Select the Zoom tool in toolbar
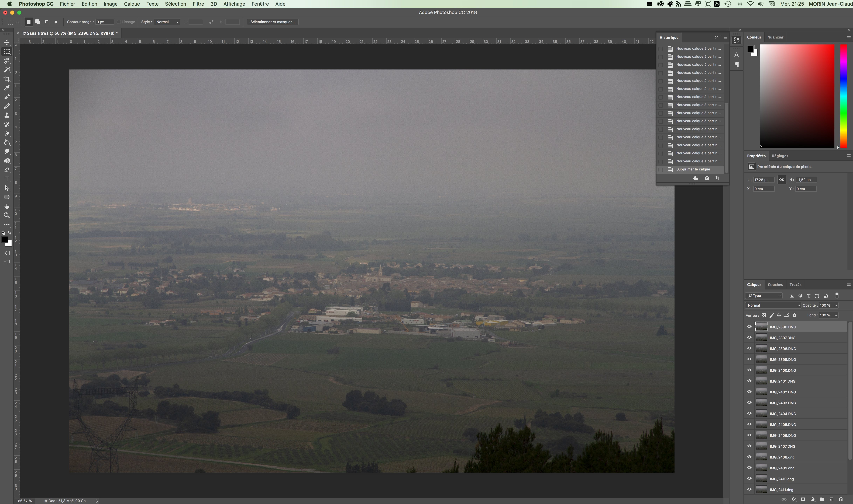Screen dimensions: 853x504 point(7,215)
